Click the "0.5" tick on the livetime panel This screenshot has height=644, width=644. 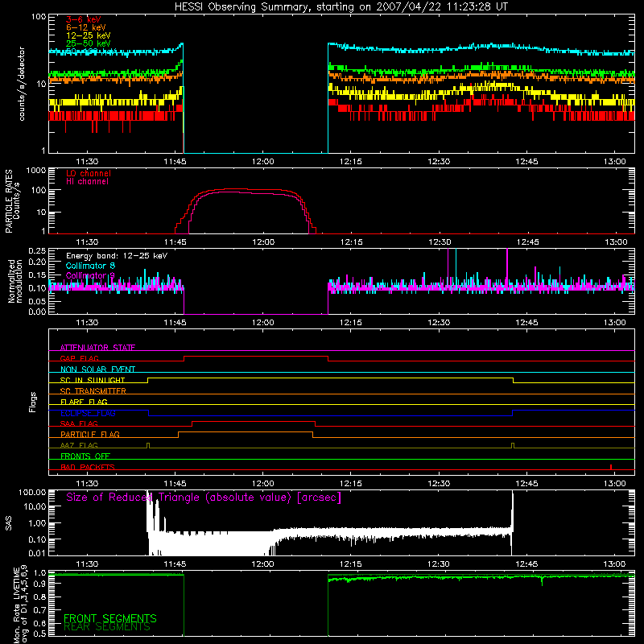[39, 634]
